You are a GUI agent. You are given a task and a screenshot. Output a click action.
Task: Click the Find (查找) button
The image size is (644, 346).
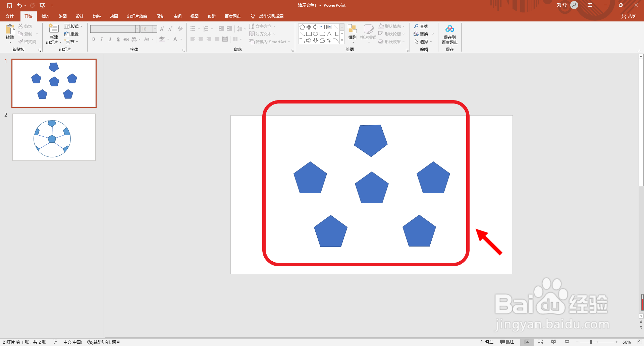tap(421, 26)
